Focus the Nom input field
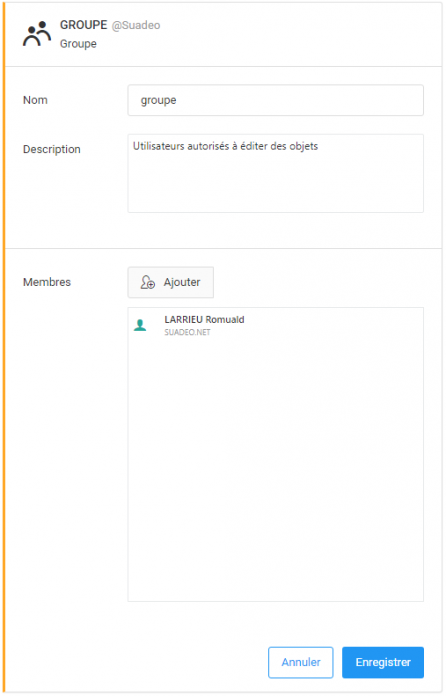This screenshot has height=696, width=446. pyautogui.click(x=276, y=100)
